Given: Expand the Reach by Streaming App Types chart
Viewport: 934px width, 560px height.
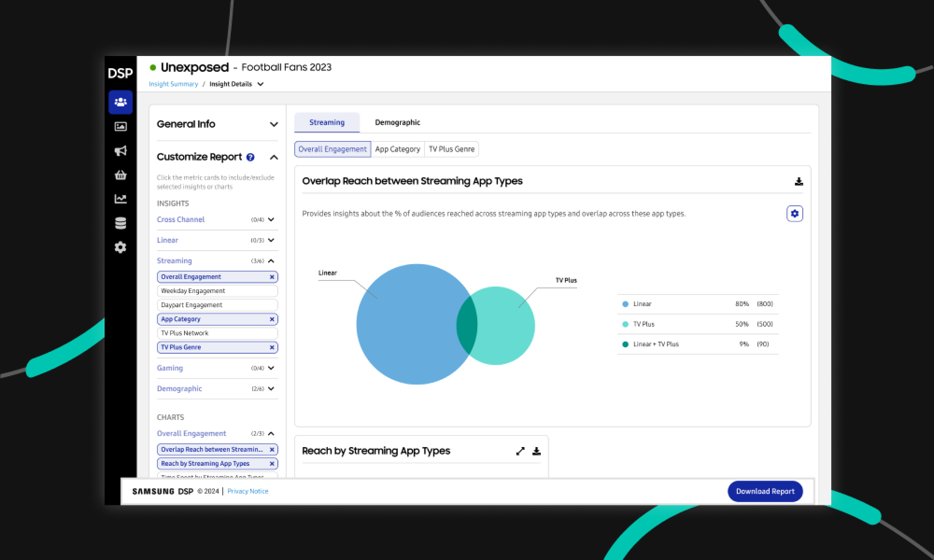Looking at the screenshot, I should click(520, 451).
